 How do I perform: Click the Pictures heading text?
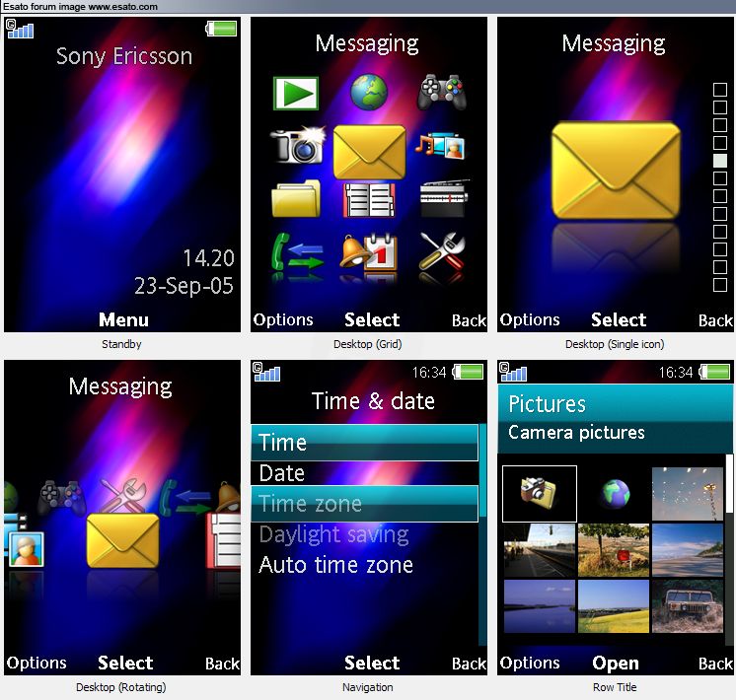click(x=548, y=404)
